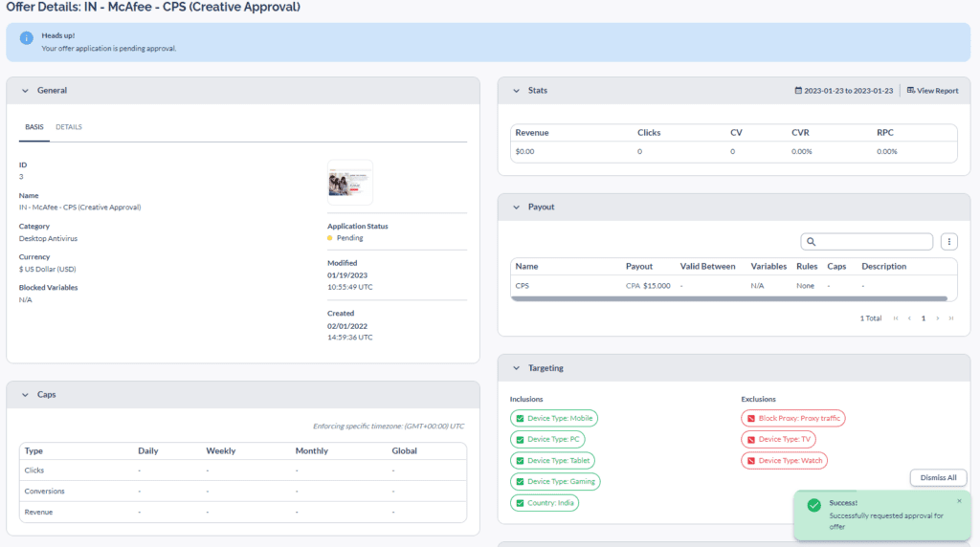Collapse the Caps panel
This screenshot has height=547, width=980.
pos(26,394)
